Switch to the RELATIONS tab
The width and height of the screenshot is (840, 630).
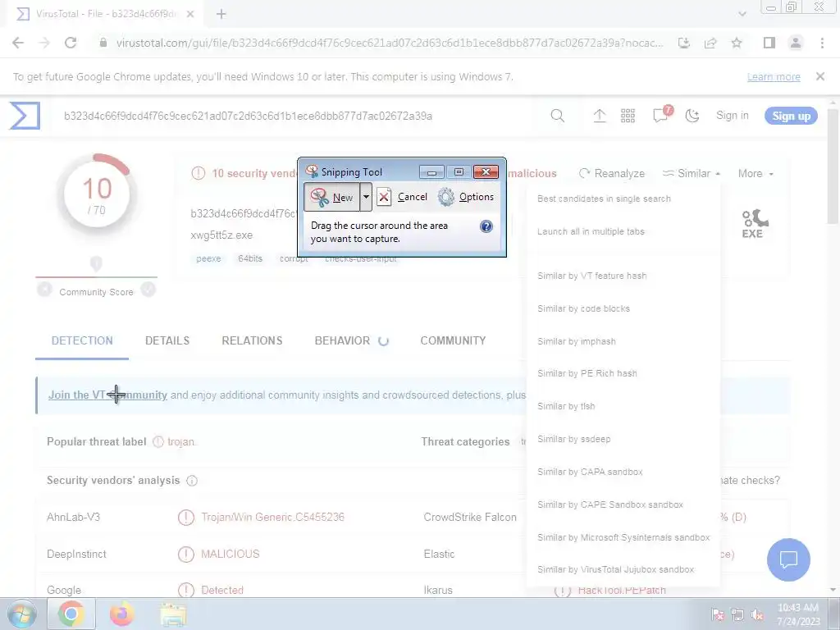(252, 340)
